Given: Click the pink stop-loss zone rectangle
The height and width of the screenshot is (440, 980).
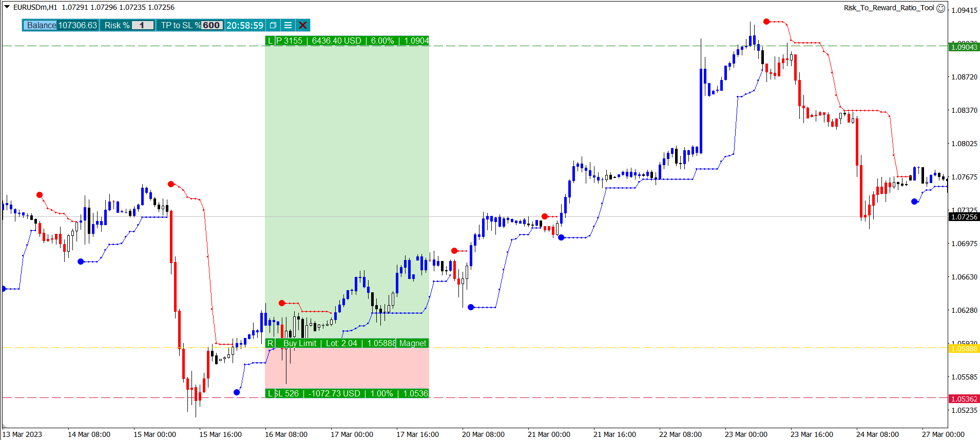Looking at the screenshot, I should pyautogui.click(x=347, y=368).
